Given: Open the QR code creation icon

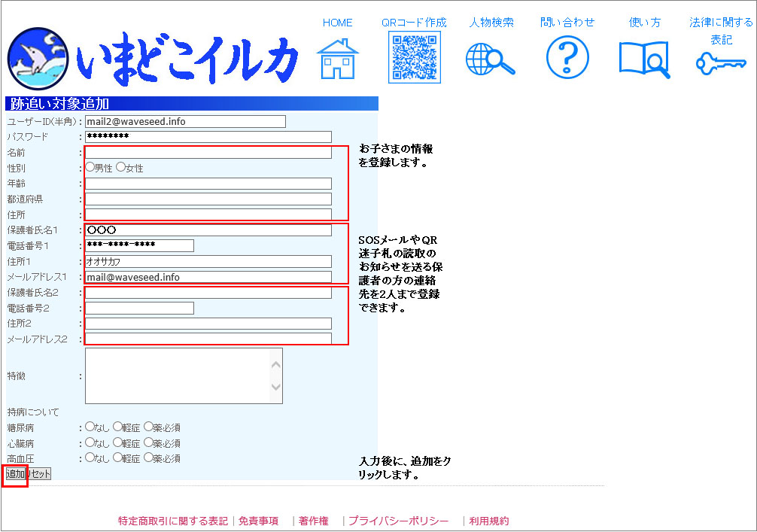Looking at the screenshot, I should (x=414, y=58).
